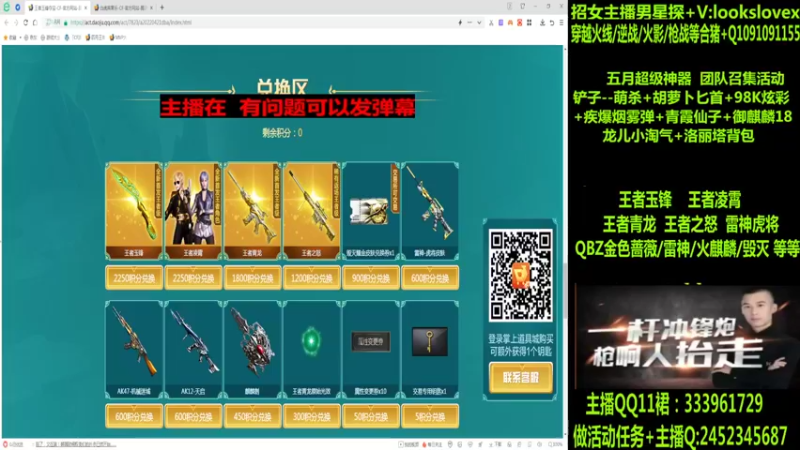Click the 5积分兑换 button

point(430,416)
